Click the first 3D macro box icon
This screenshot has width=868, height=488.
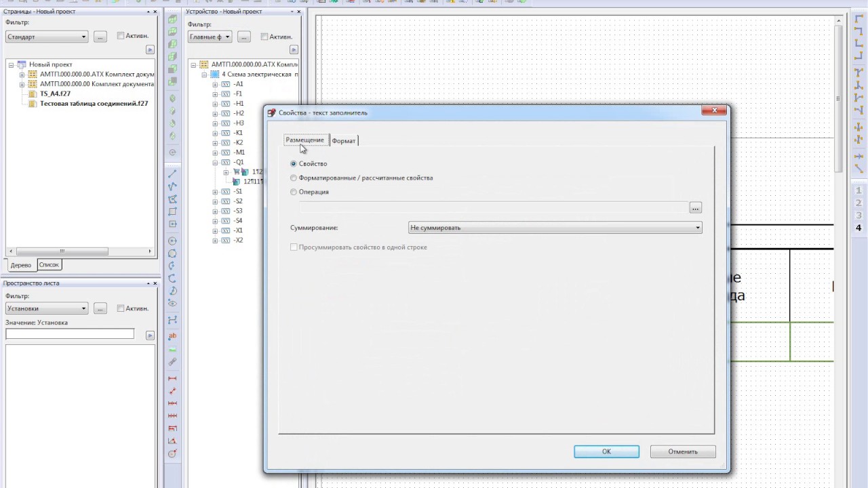tap(172, 18)
